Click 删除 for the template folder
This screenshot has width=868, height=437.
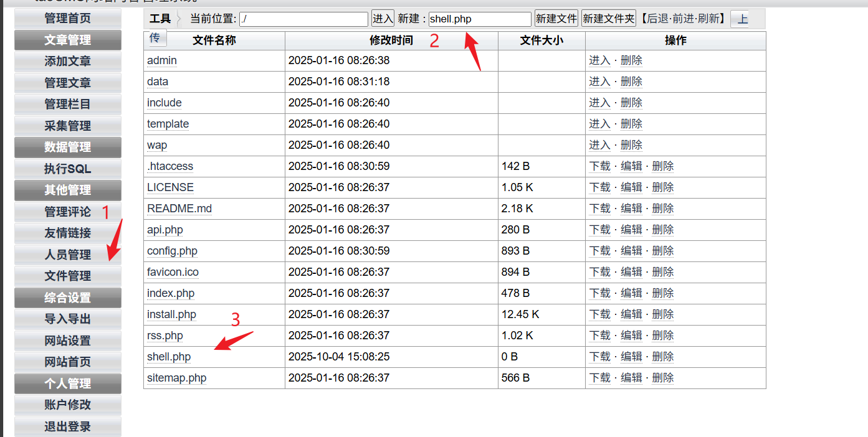point(631,124)
